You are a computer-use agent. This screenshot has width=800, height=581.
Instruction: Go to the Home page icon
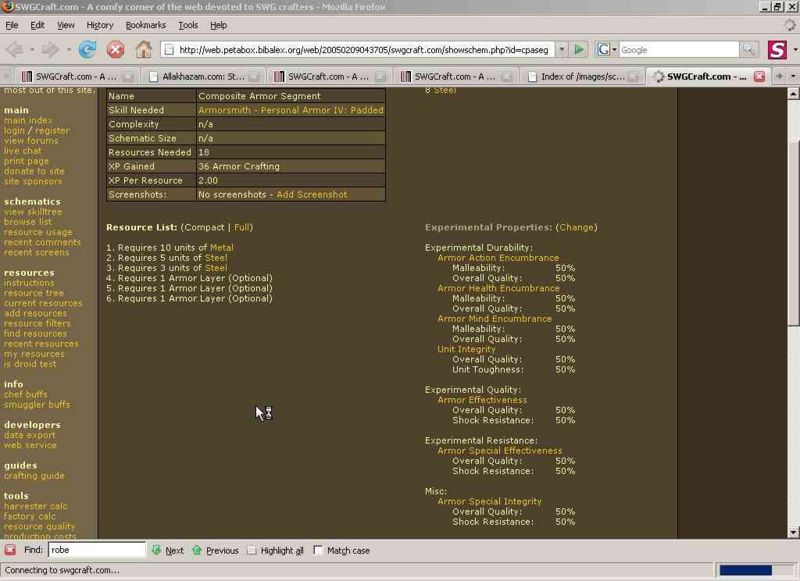coord(144,49)
